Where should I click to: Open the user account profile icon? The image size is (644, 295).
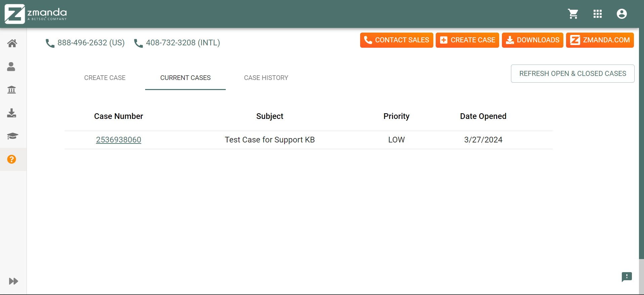[x=621, y=14]
